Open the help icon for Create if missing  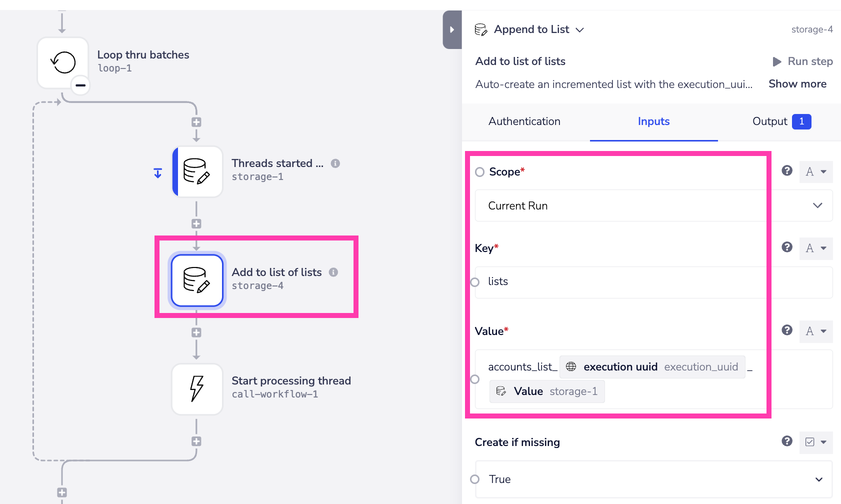click(787, 441)
